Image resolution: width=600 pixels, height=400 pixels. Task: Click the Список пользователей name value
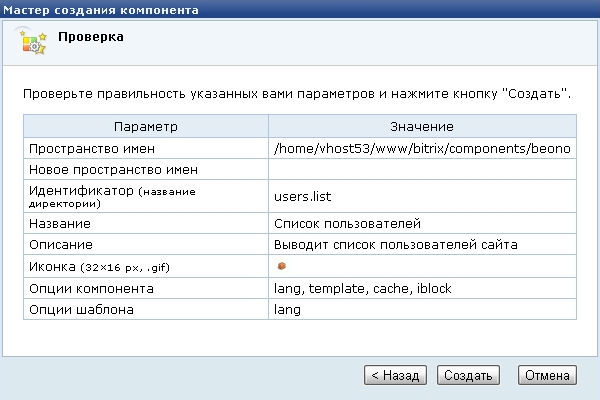(x=334, y=223)
